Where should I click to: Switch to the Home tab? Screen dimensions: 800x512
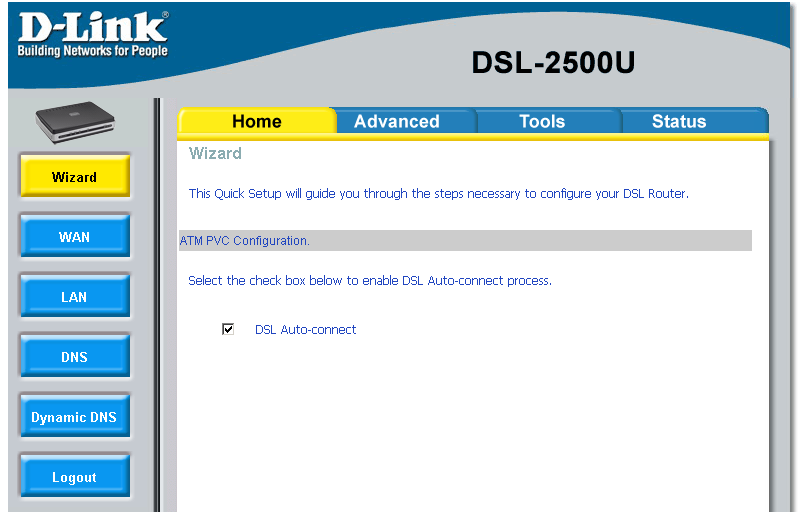tap(257, 121)
